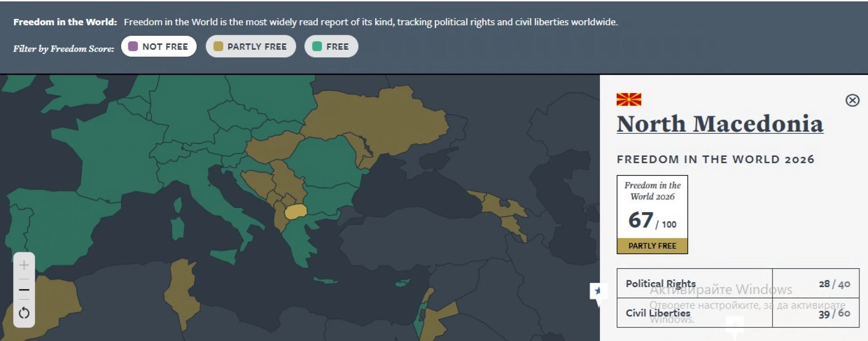Image resolution: width=868 pixels, height=341 pixels.
Task: Toggle the Free filter
Action: 331,47
